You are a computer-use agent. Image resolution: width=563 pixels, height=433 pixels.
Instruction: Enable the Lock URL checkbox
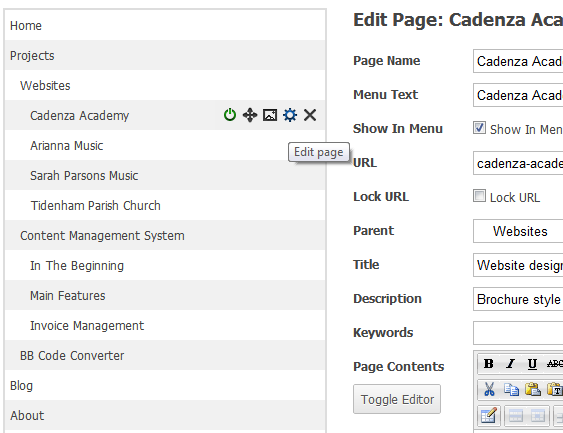(479, 196)
